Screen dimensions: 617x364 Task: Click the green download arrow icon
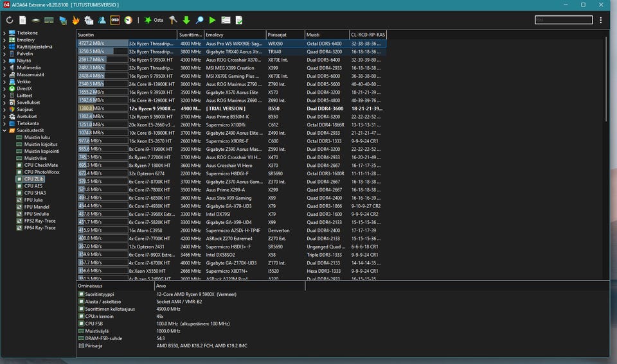(x=186, y=21)
